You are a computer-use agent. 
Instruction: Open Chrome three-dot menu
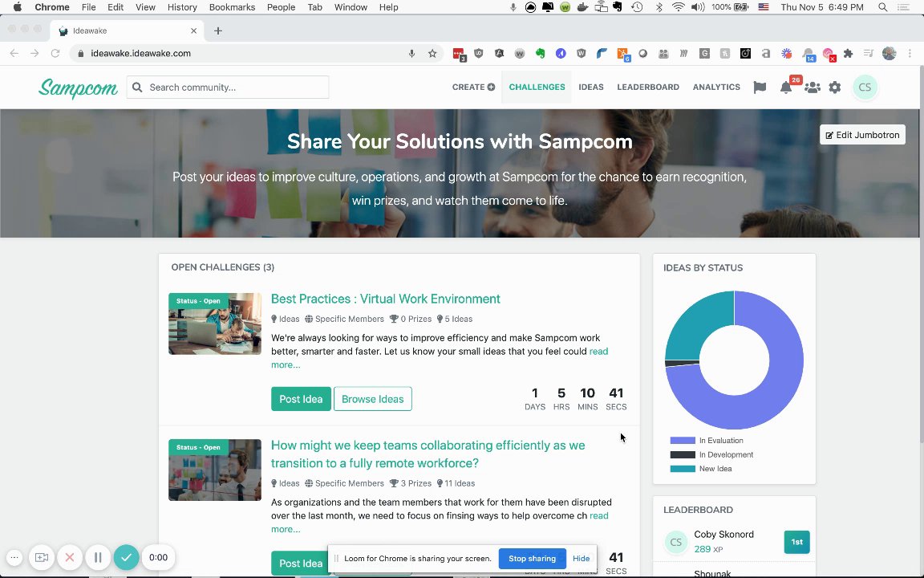point(910,53)
